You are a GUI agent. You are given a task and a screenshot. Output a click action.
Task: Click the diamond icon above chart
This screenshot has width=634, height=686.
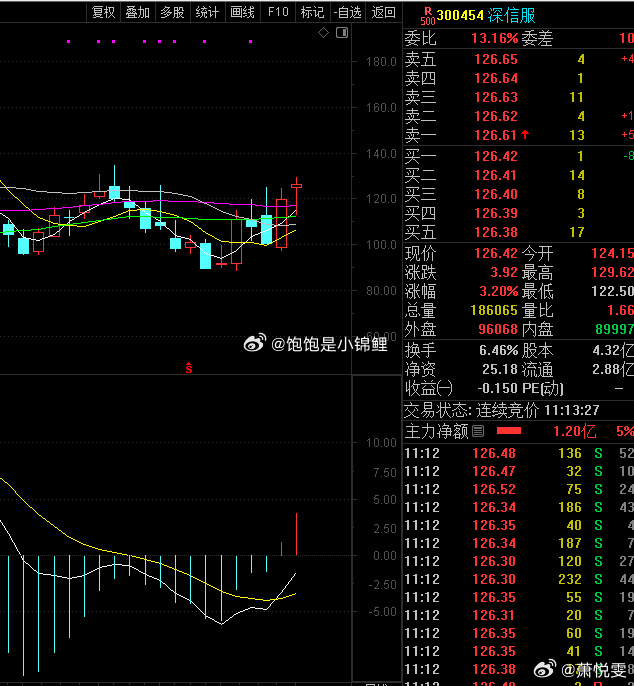tap(323, 32)
